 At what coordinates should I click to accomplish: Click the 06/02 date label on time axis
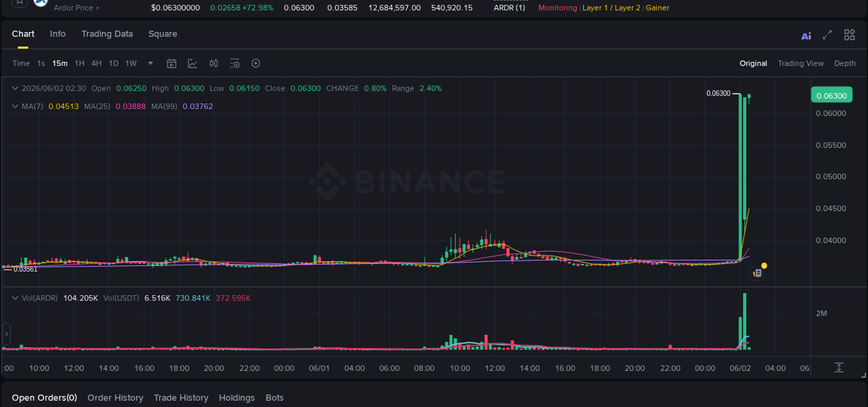pos(740,368)
